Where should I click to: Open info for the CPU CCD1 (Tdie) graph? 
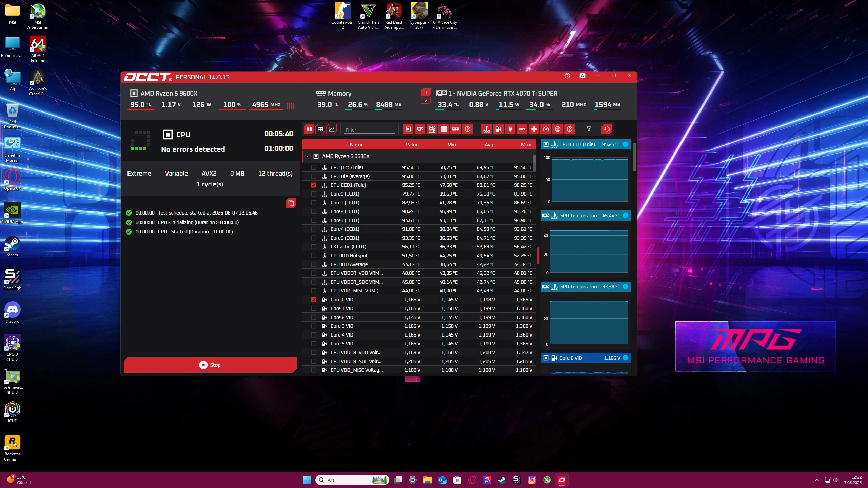point(626,144)
